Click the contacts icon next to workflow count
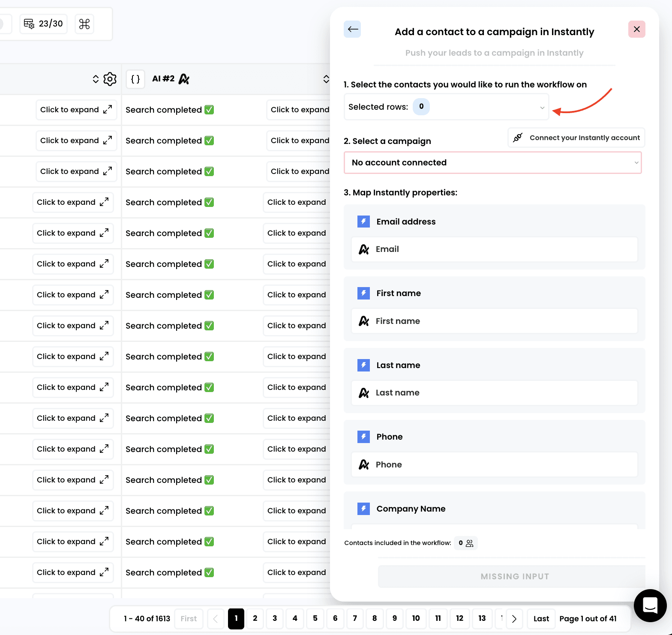 470,543
